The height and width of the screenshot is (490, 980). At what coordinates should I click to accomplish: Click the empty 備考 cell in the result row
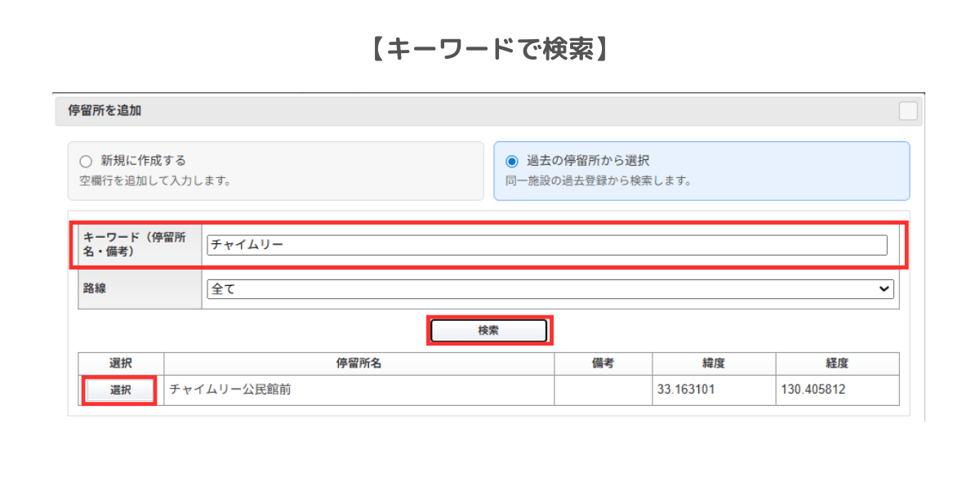603,390
